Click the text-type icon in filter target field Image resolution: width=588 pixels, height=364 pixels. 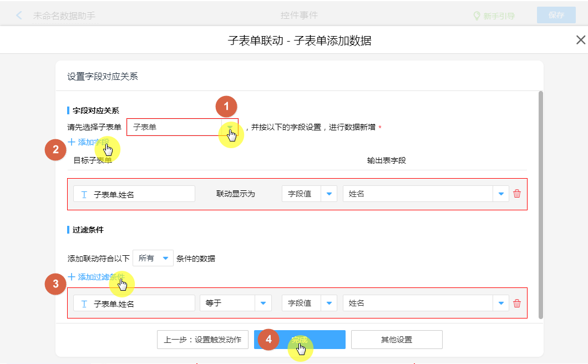pos(84,304)
